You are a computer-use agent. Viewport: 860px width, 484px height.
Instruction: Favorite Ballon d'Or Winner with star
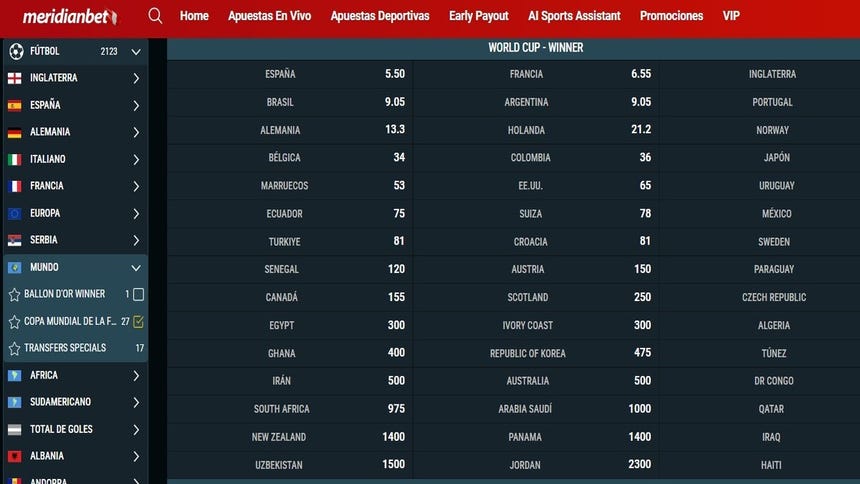click(14, 295)
